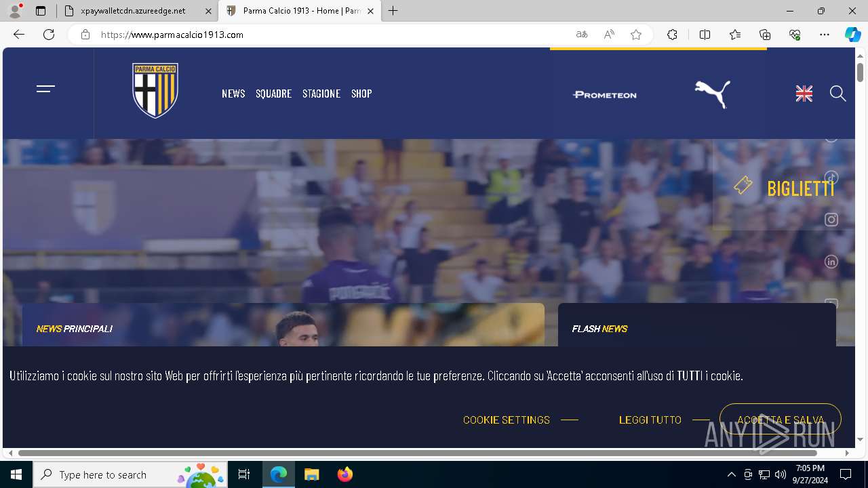
Task: Switch language with the UK flag
Action: coord(804,94)
